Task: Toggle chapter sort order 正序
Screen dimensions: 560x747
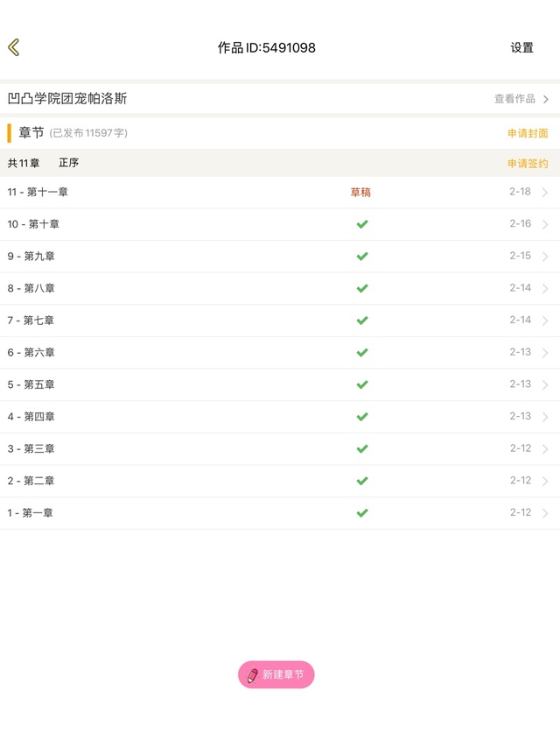Action: (69, 163)
